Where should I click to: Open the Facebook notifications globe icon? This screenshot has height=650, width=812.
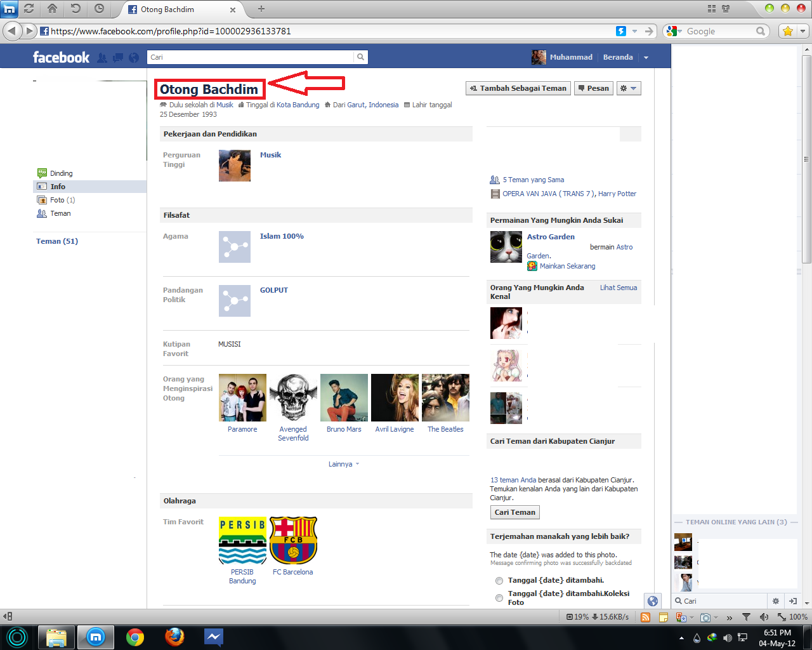[134, 58]
